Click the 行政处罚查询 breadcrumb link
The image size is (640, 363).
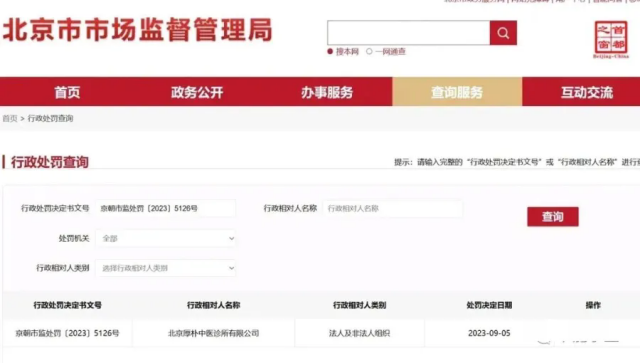(x=50, y=118)
